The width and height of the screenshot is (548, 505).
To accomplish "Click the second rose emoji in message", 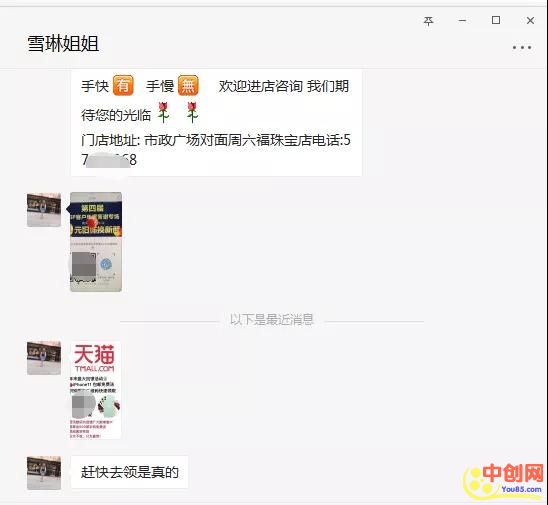I will [192, 113].
